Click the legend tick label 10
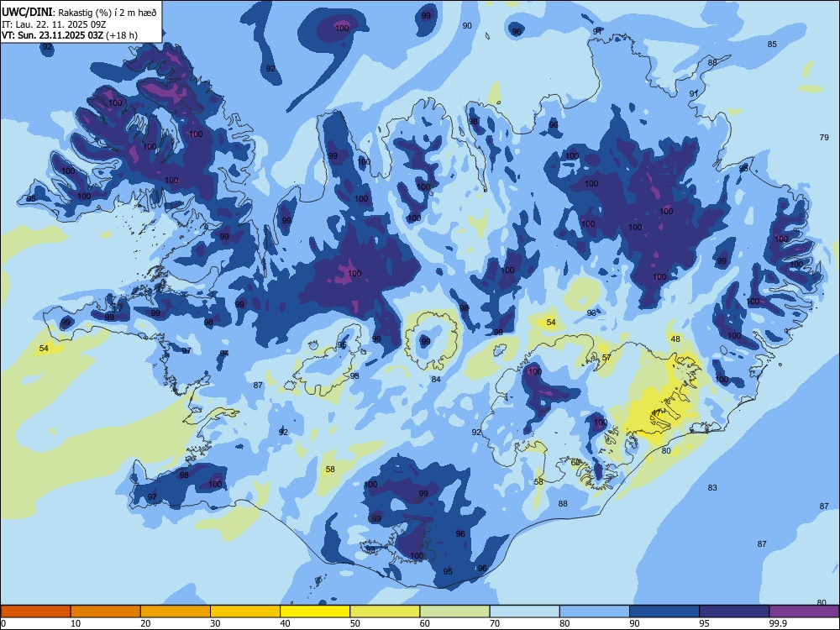Screen dimensions: 840x630 click(x=76, y=623)
